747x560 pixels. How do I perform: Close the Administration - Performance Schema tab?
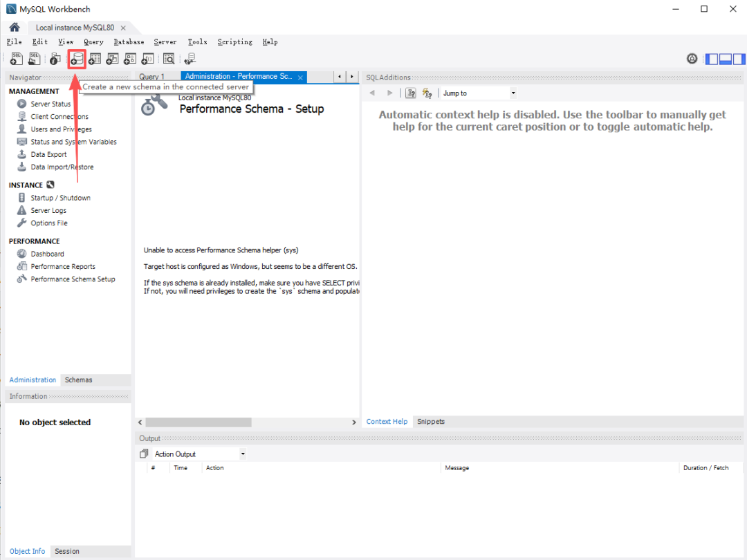[300, 77]
